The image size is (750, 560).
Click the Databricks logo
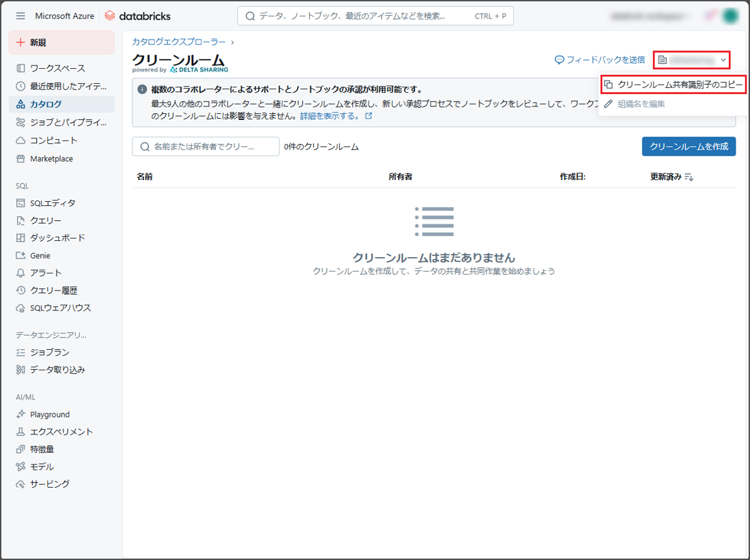pos(138,16)
